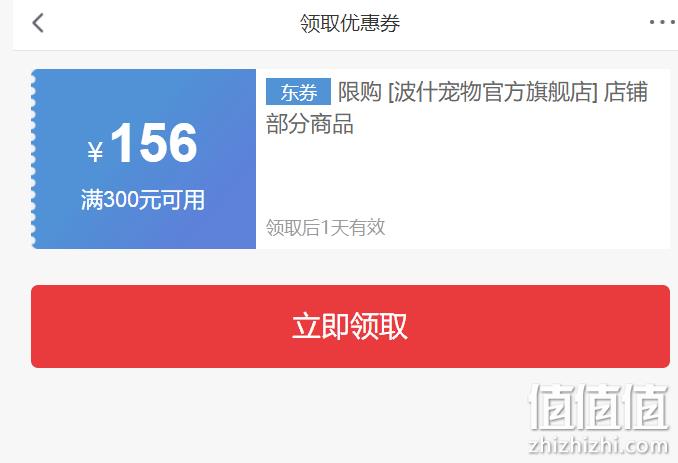Click the 店铺 word in coupon description
Screen dimensions: 678x463
click(626, 92)
